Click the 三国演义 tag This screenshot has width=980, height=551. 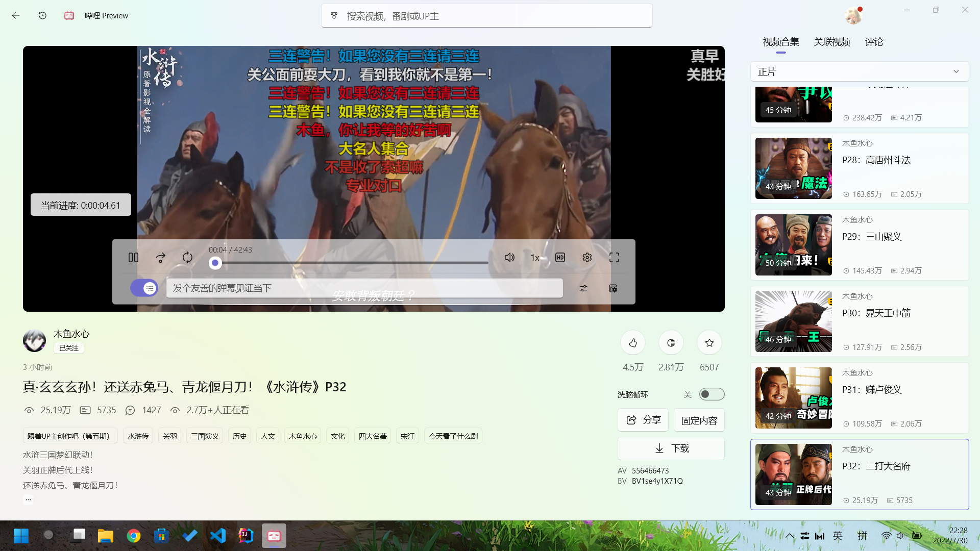(x=205, y=436)
